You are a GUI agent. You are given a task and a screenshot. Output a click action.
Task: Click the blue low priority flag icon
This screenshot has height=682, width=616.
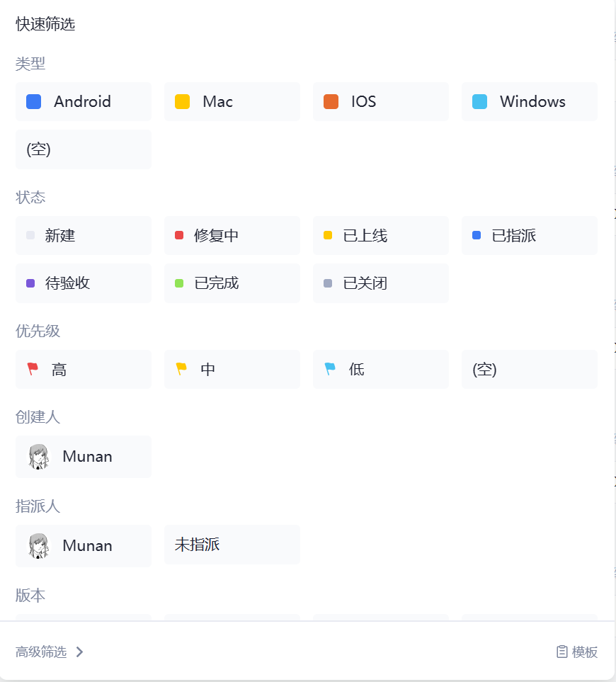pyautogui.click(x=330, y=369)
